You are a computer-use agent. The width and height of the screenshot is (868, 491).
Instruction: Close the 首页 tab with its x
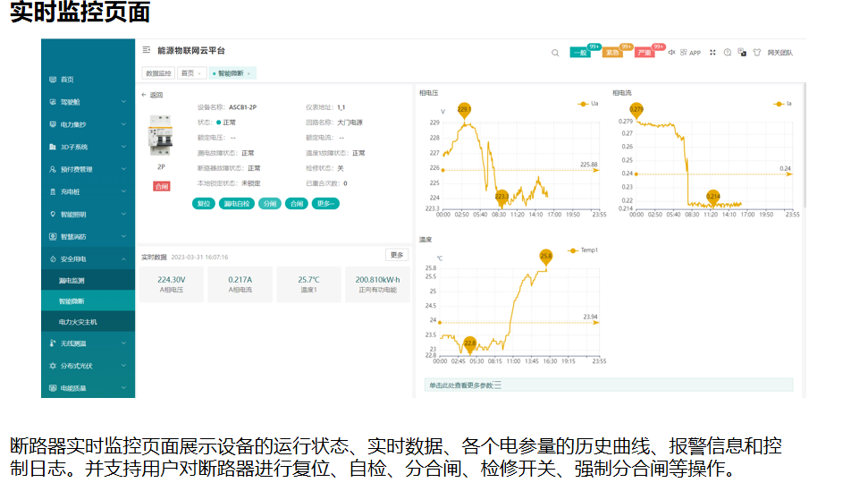pyautogui.click(x=199, y=73)
